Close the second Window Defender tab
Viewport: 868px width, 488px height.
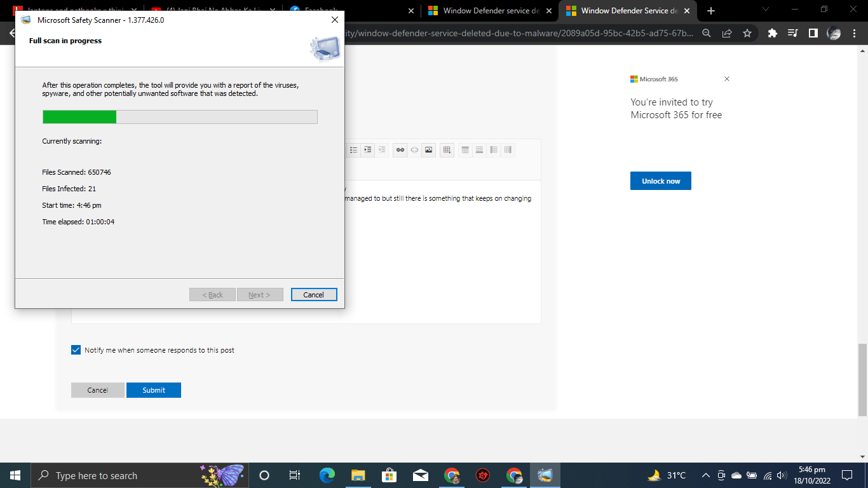pos(686,11)
